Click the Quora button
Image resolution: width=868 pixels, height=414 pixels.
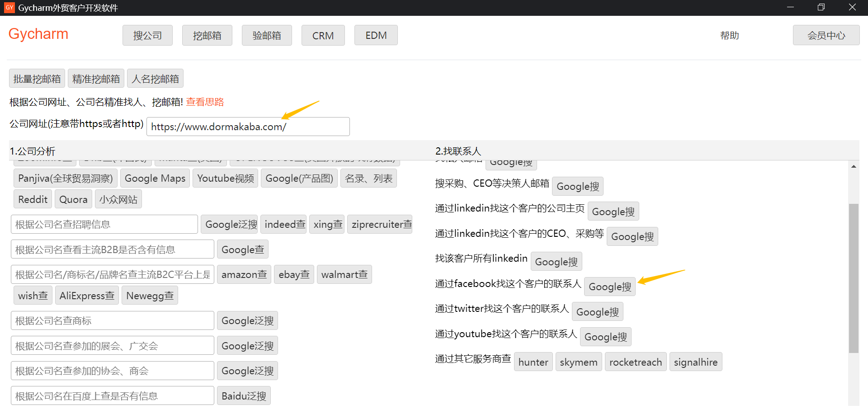pyautogui.click(x=73, y=199)
